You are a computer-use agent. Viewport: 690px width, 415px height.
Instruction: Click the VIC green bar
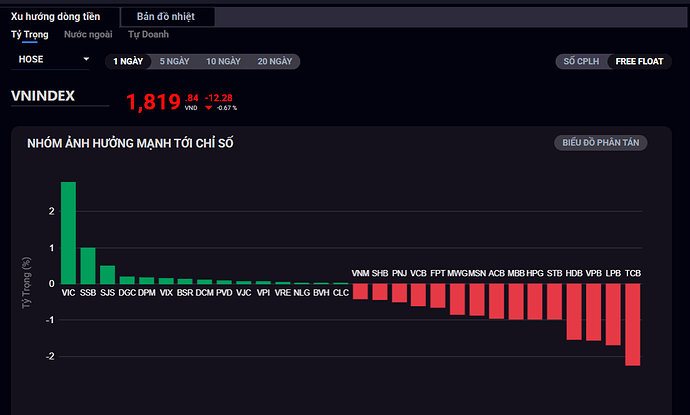[68, 233]
